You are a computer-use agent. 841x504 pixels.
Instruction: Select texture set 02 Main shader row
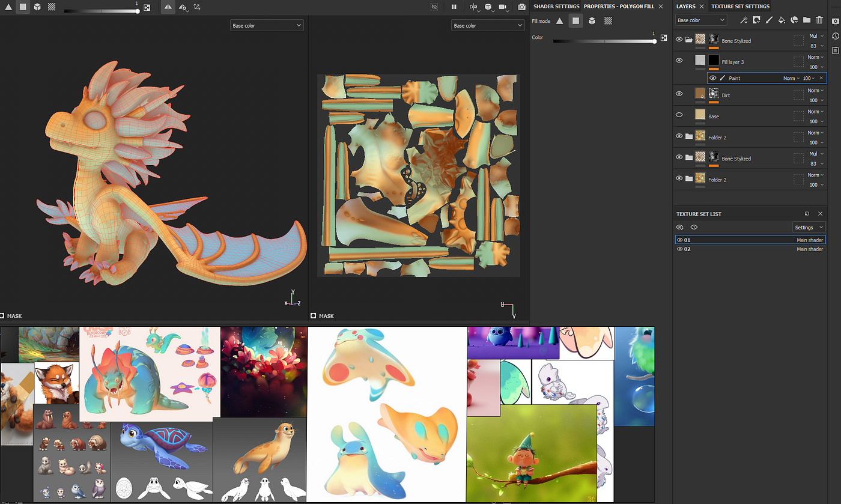pos(750,249)
